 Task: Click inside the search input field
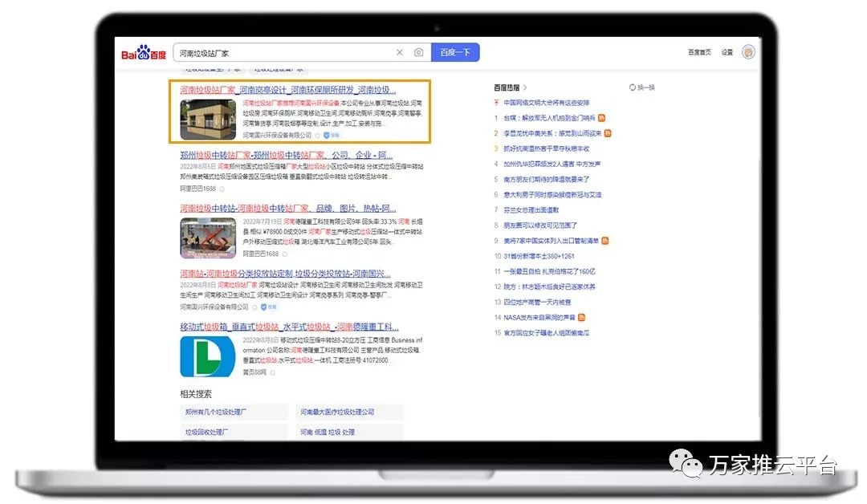[281, 53]
